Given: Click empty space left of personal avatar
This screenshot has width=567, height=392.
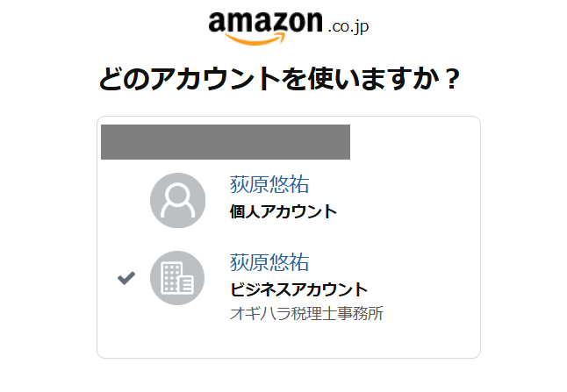Looking at the screenshot, I should coord(125,200).
